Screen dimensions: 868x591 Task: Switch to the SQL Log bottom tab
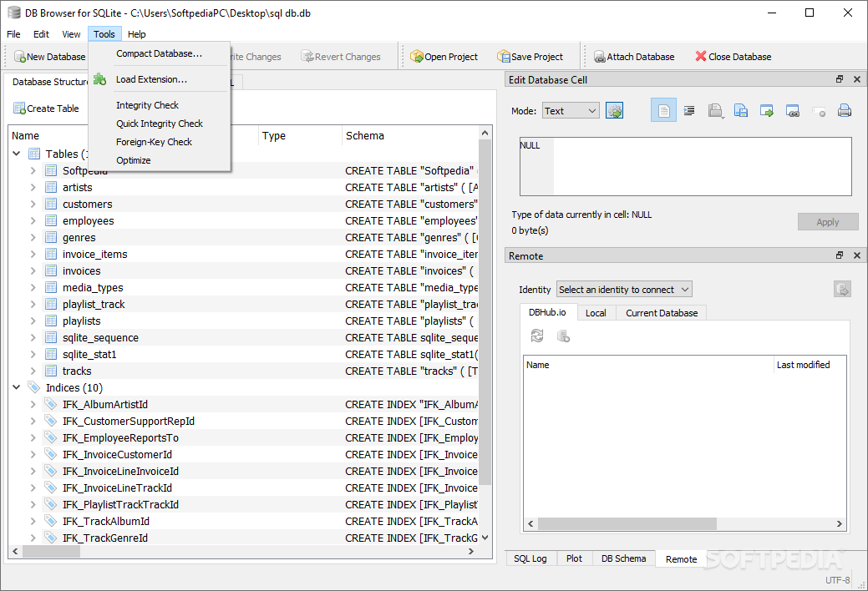tap(530, 558)
